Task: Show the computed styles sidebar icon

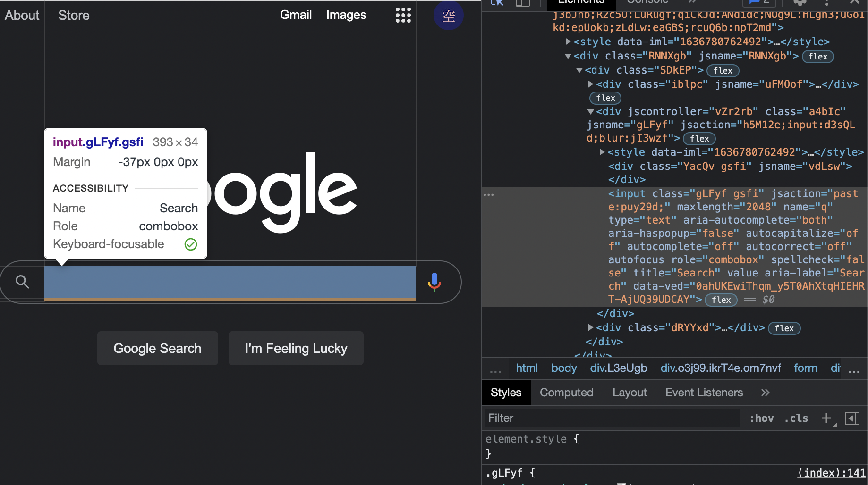Action: point(852,418)
